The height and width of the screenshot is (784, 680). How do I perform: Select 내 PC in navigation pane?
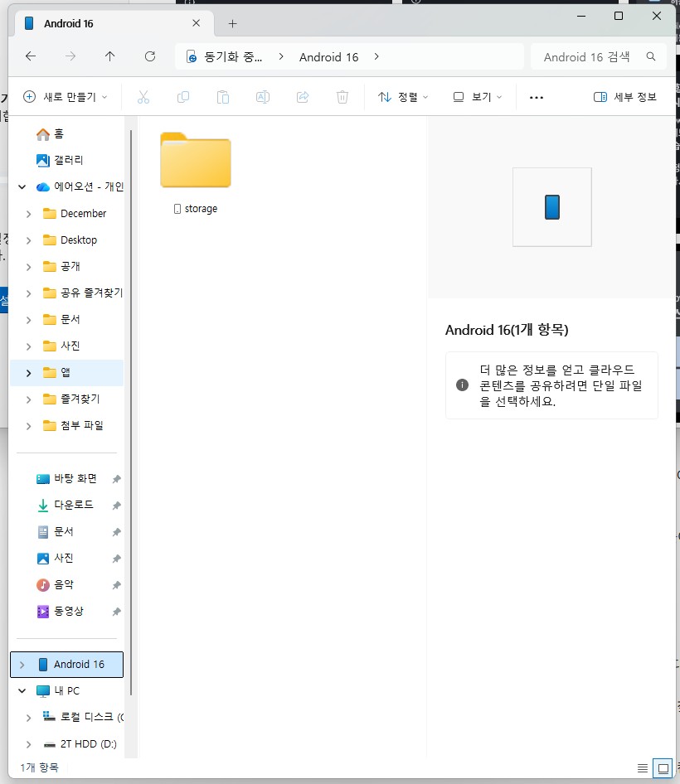pyautogui.click(x=57, y=691)
